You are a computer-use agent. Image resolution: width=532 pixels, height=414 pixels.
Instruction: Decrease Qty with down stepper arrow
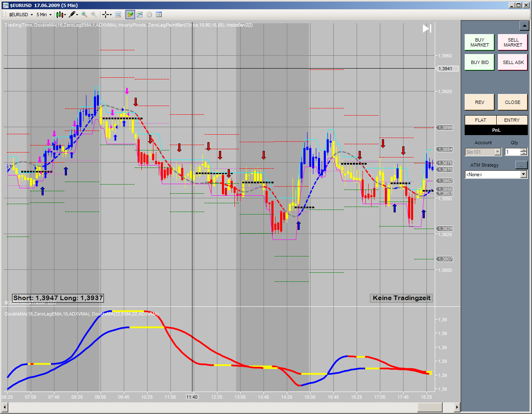coord(524,154)
